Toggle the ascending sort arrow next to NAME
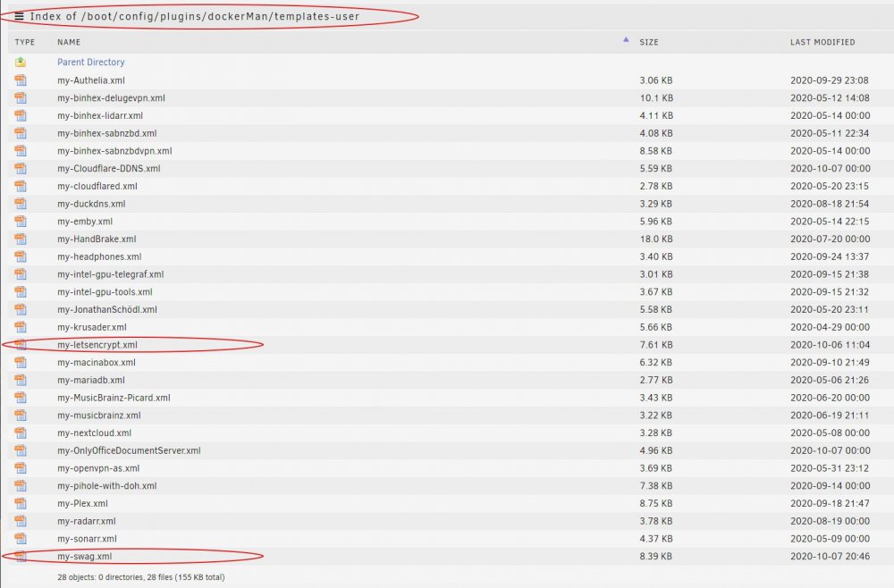This screenshot has width=894, height=588. pyautogui.click(x=626, y=40)
